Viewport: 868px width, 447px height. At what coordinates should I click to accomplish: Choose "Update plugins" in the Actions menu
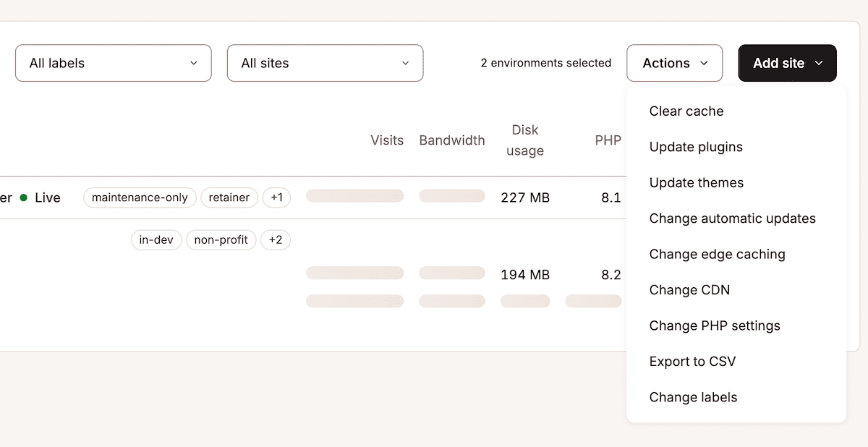(x=696, y=146)
